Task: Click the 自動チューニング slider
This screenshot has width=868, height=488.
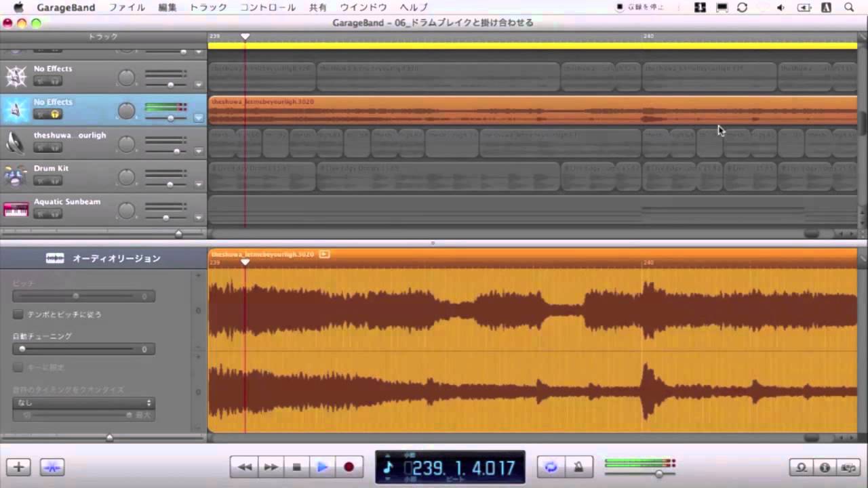Action: (83, 349)
